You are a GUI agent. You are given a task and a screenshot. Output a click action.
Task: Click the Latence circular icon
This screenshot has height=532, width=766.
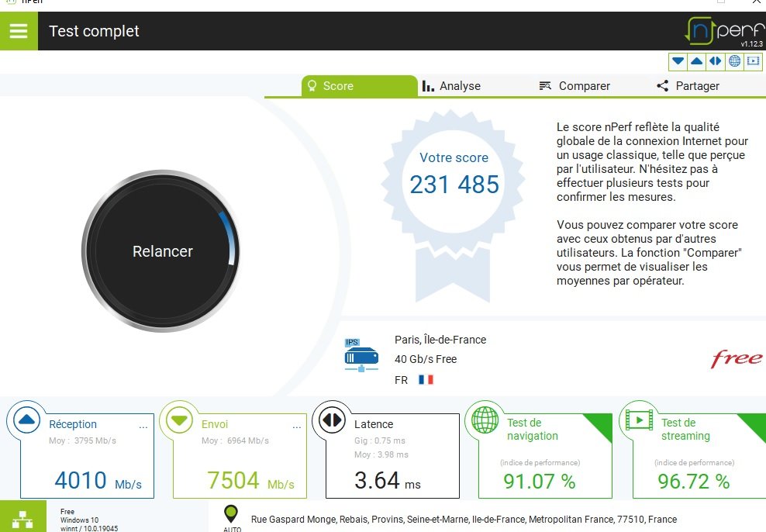click(x=332, y=421)
